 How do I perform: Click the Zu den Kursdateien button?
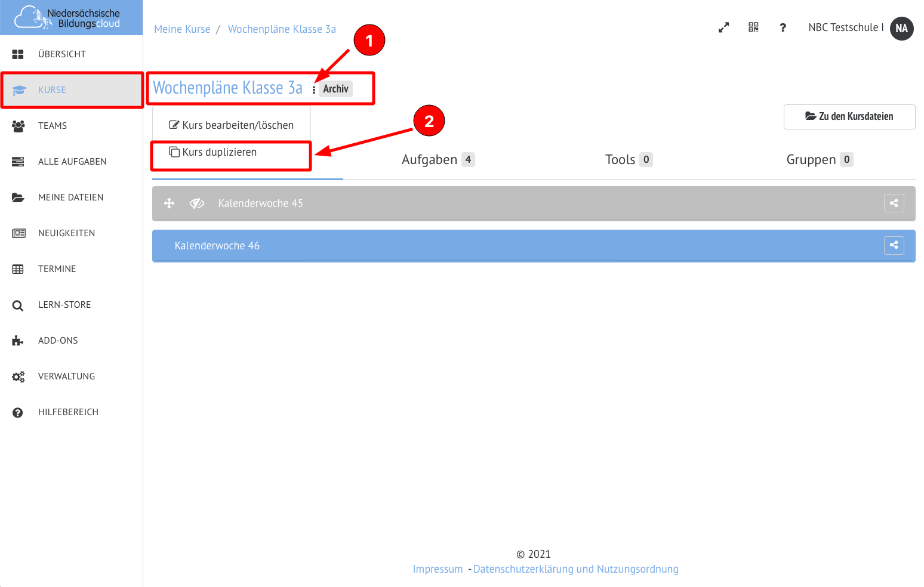pyautogui.click(x=849, y=117)
